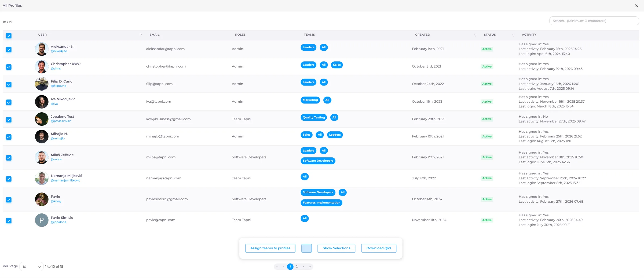Click Download QRs button
Screen dimensions: 644x278
pyautogui.click(x=379, y=248)
